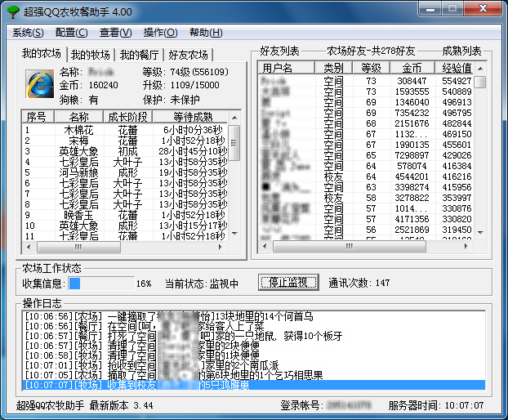The height and width of the screenshot is (420, 508).
Task: Sort friends by 经验值 column header
Action: pyautogui.click(x=455, y=68)
